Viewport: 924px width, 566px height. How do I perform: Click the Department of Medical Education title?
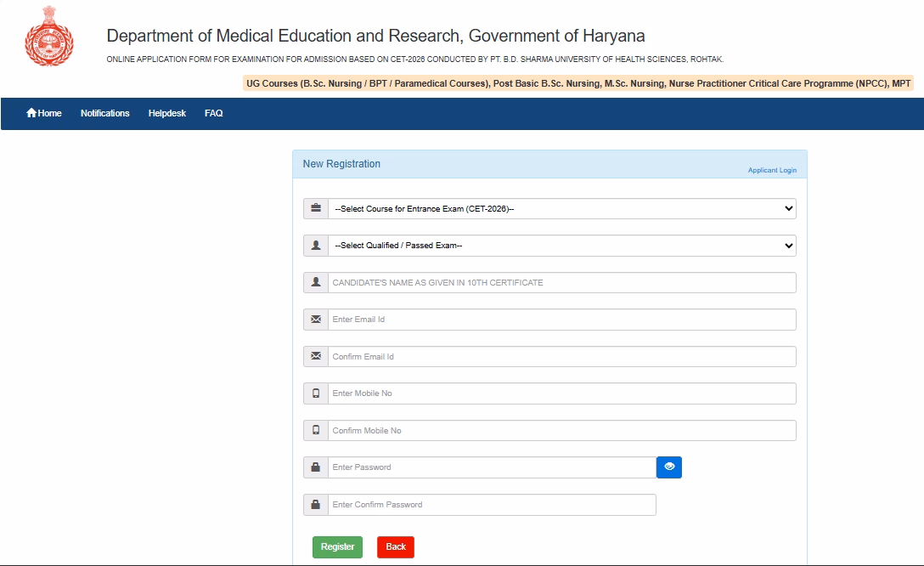(x=375, y=36)
